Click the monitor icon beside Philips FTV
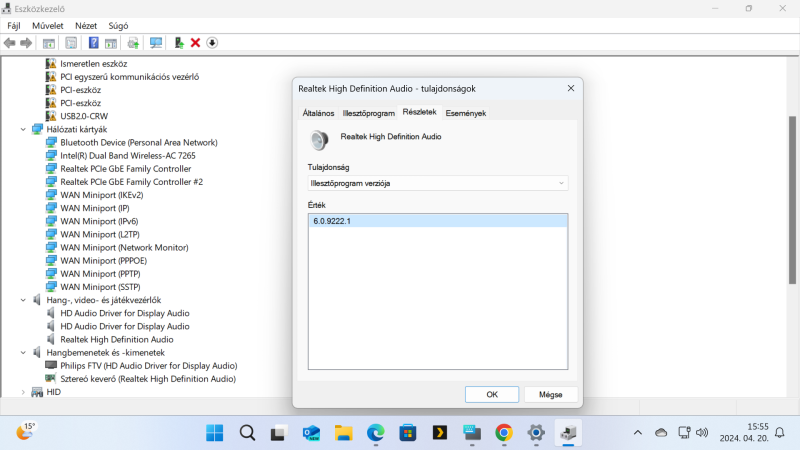This screenshot has height=450, width=800. tap(51, 365)
